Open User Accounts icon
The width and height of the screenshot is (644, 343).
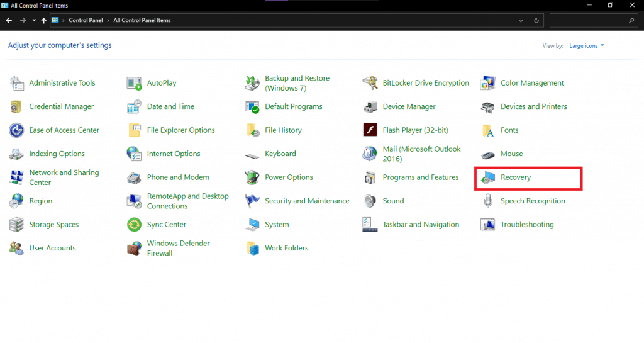coord(16,248)
